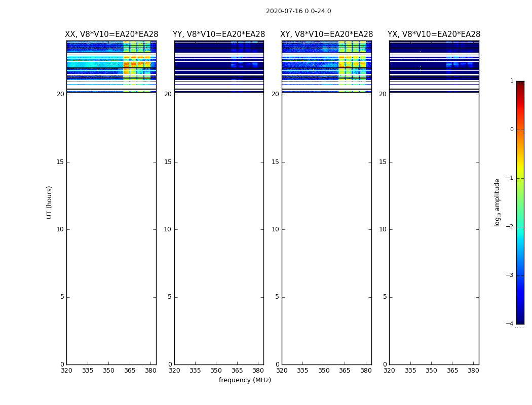This screenshot has width=532, height=405.
Task: Click the YY panel spectrogram data
Action: tap(219, 66)
